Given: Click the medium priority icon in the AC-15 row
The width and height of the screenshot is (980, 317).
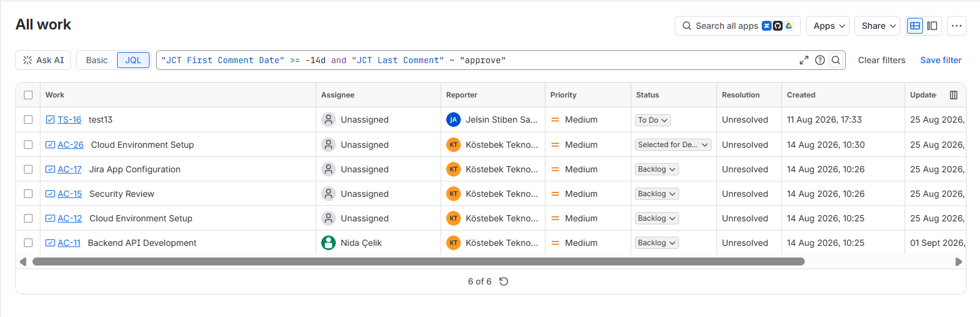Looking at the screenshot, I should click(x=555, y=194).
